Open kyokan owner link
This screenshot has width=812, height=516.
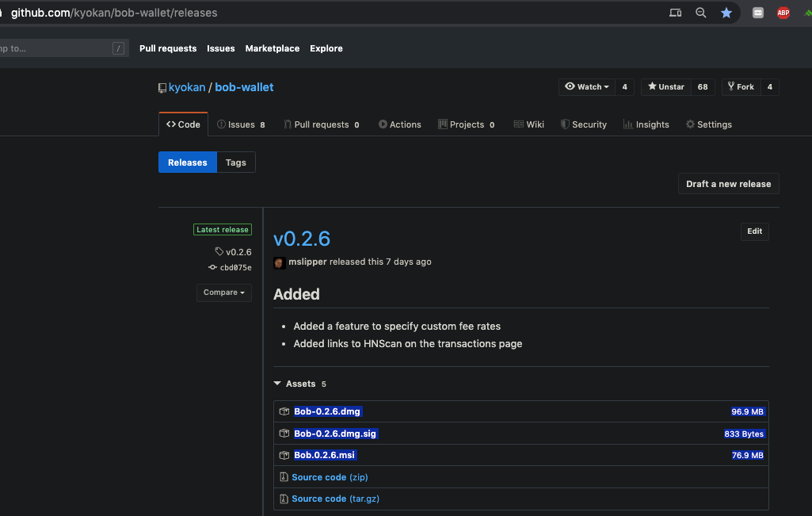[187, 87]
